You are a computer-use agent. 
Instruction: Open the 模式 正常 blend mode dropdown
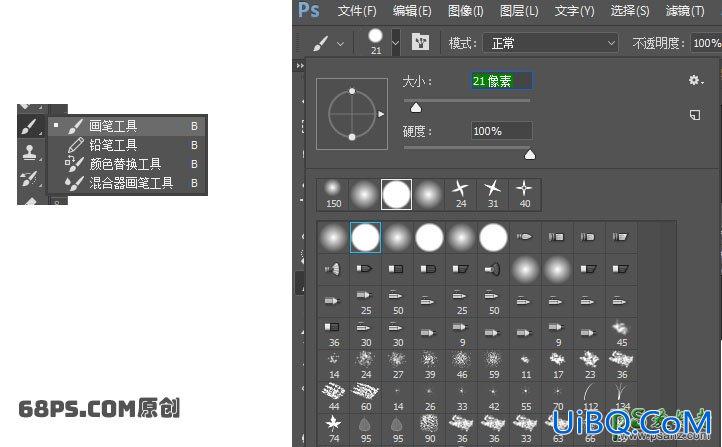click(550, 43)
